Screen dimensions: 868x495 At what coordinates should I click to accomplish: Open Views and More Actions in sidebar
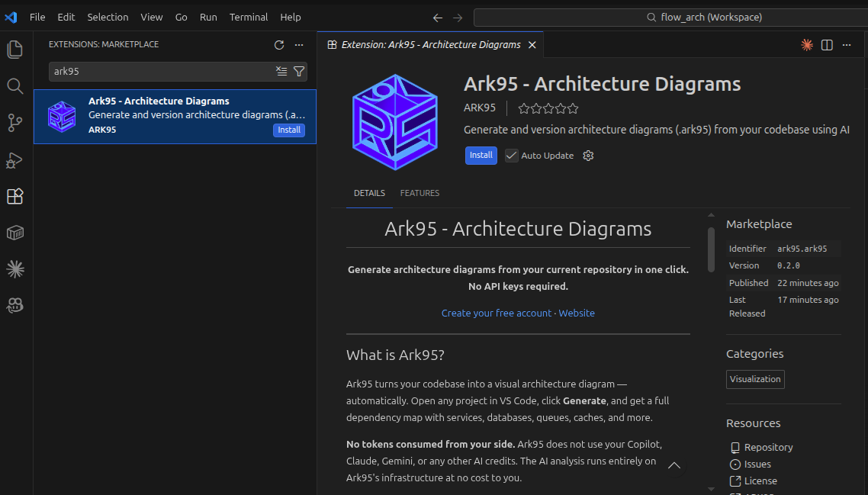pos(299,45)
